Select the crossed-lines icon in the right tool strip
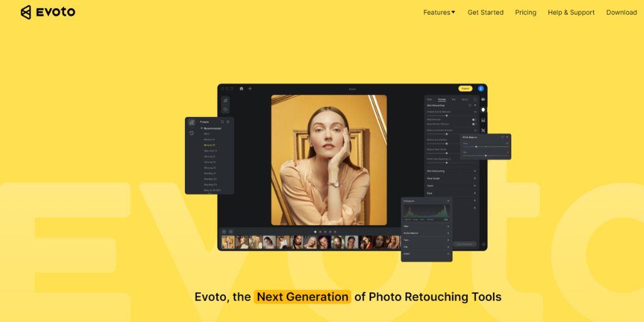Viewport: 644px width, 322px height. coord(483,130)
